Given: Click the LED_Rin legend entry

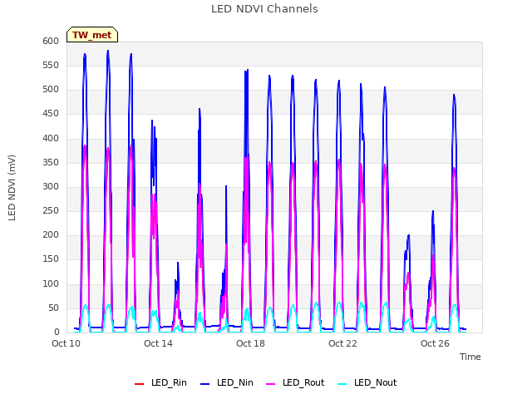Looking at the screenshot, I should coord(160,382).
